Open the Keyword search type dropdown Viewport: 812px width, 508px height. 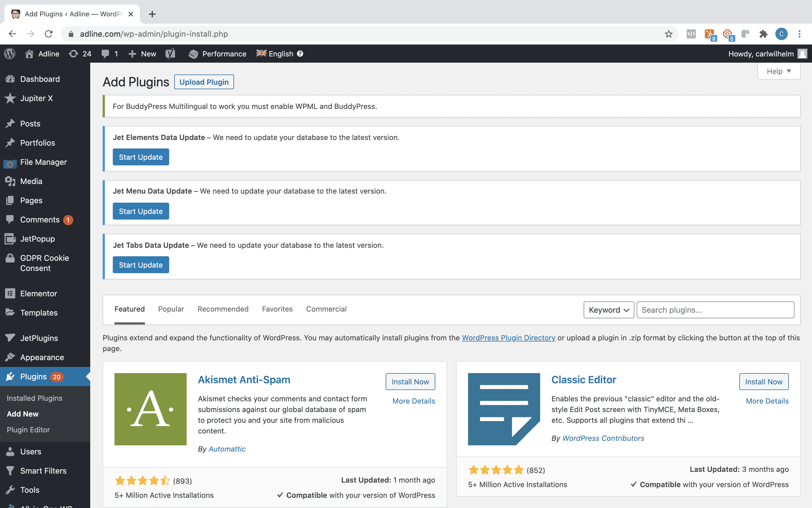tap(609, 310)
